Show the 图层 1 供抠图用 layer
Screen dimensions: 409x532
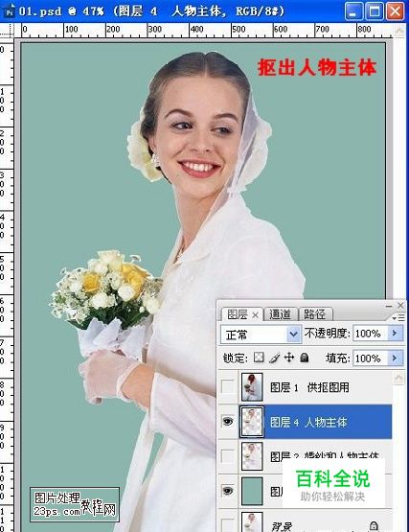[227, 386]
